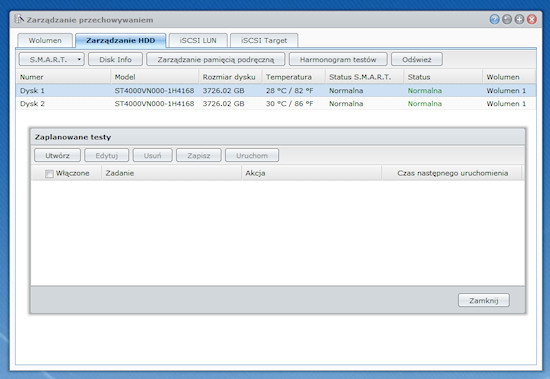Viewport: 550px width, 379px height.
Task: Click the Edytuj button
Action: (107, 155)
